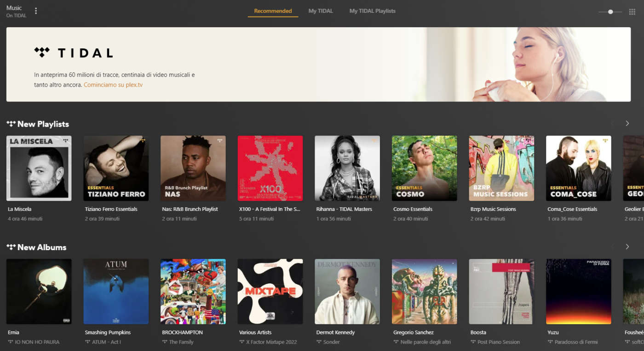Click the TIDAL logo in the banner
Screen dimensions: 644x351
point(74,53)
